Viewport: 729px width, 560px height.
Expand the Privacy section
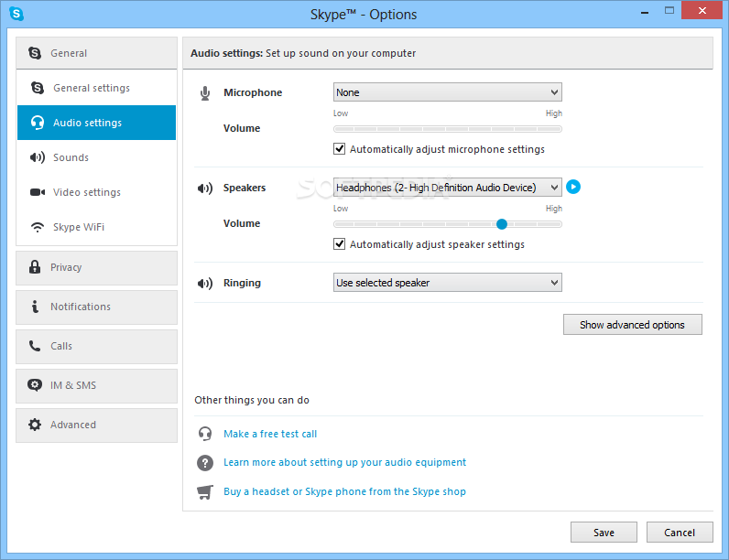tap(97, 268)
